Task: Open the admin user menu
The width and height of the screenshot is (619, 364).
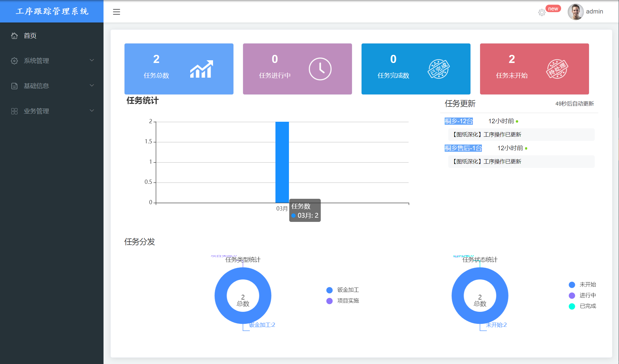Action: point(594,11)
